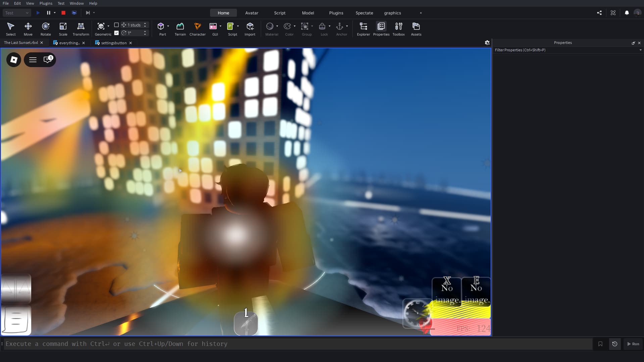Open the in-game chat bubble
644x362 pixels.
click(x=48, y=59)
